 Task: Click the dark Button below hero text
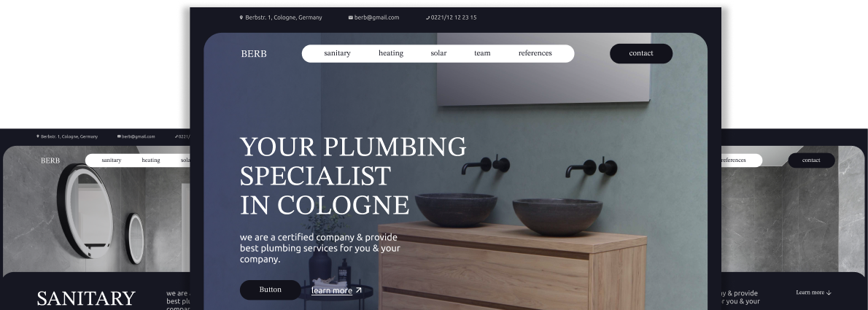(270, 290)
